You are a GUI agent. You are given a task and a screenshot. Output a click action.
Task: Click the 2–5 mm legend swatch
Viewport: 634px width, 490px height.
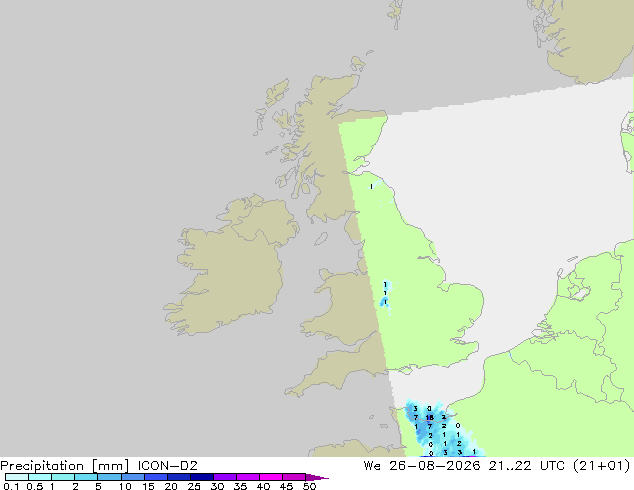coord(86,477)
